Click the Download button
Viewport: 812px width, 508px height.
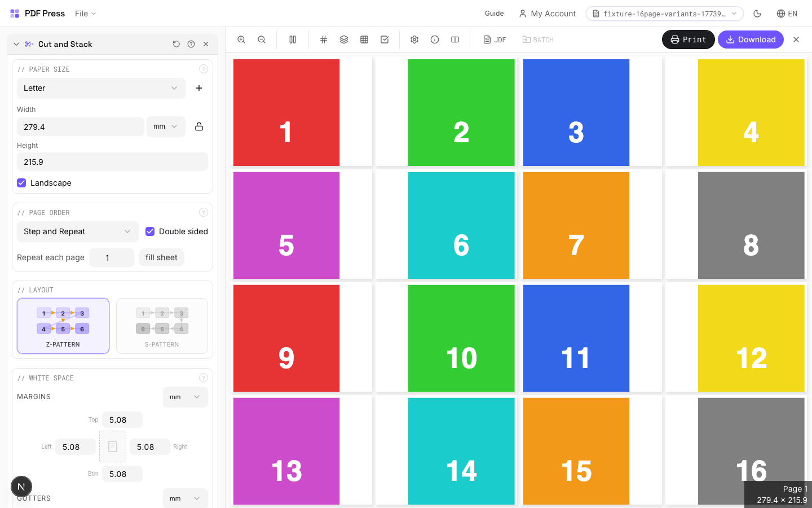750,40
